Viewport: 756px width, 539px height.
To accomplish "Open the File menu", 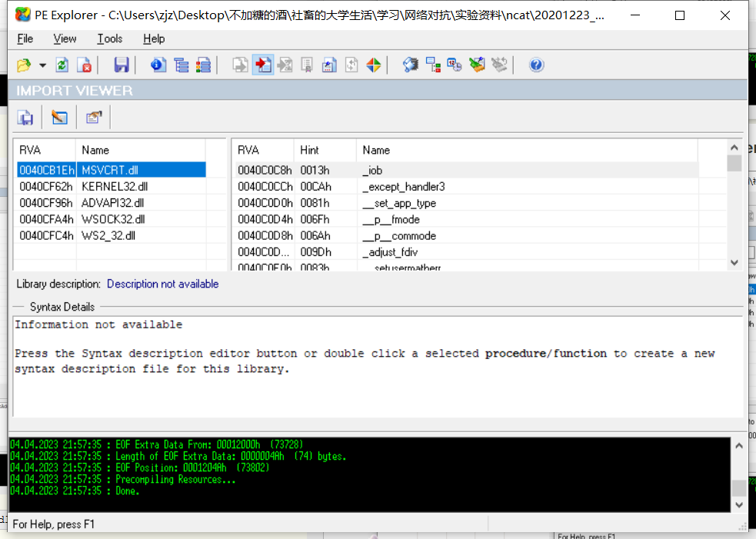I will click(25, 38).
